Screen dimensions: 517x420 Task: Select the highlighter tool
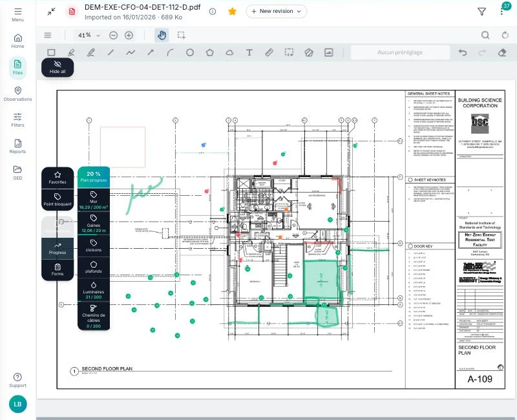(x=91, y=52)
